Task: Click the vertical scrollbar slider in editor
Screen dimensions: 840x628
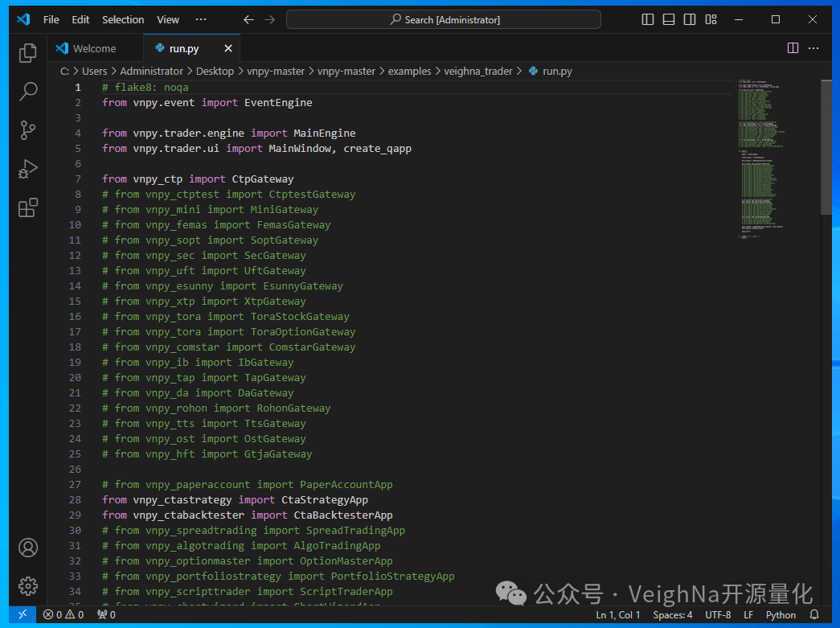Action: [x=826, y=145]
